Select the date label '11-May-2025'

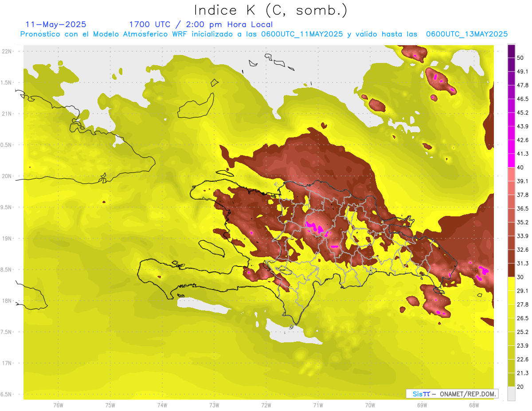(x=56, y=24)
